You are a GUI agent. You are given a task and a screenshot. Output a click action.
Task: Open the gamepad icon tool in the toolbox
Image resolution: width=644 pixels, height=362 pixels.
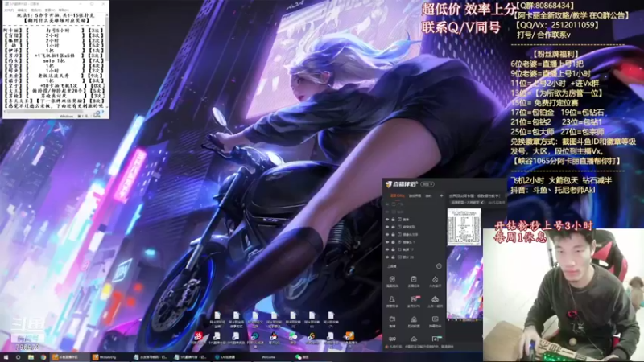pos(392,339)
